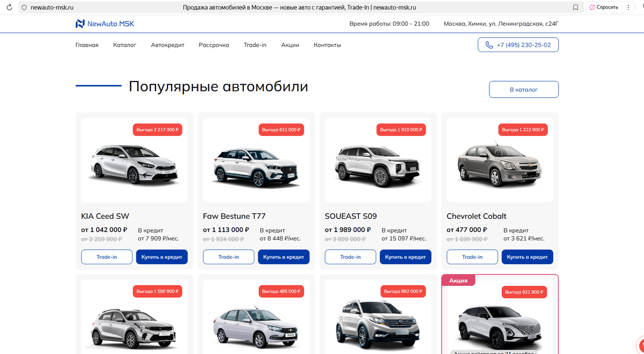Click the Выгода 811 000 ₽ badge
Screen dimensions: 644x354
[281, 130]
